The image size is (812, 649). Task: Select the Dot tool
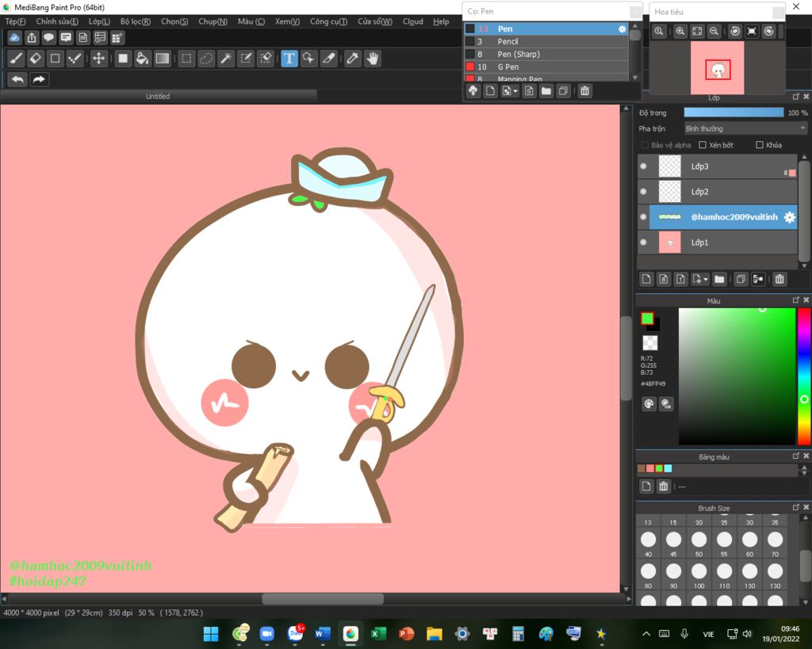click(75, 59)
